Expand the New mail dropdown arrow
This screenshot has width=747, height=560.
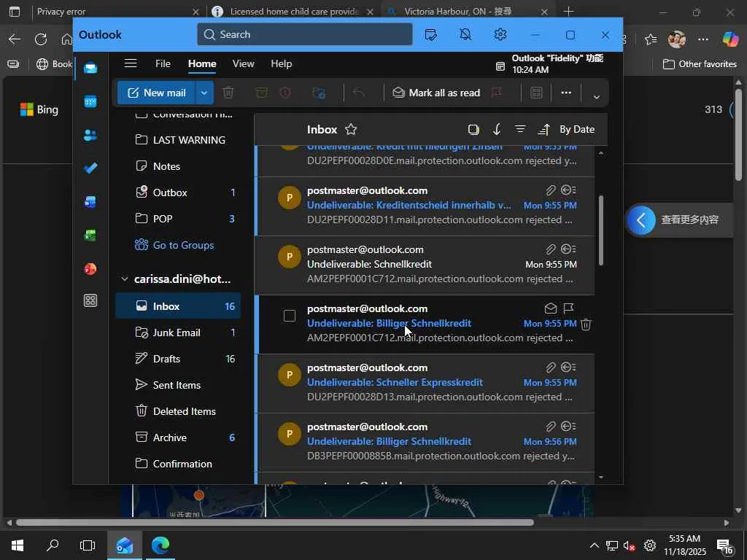click(204, 93)
